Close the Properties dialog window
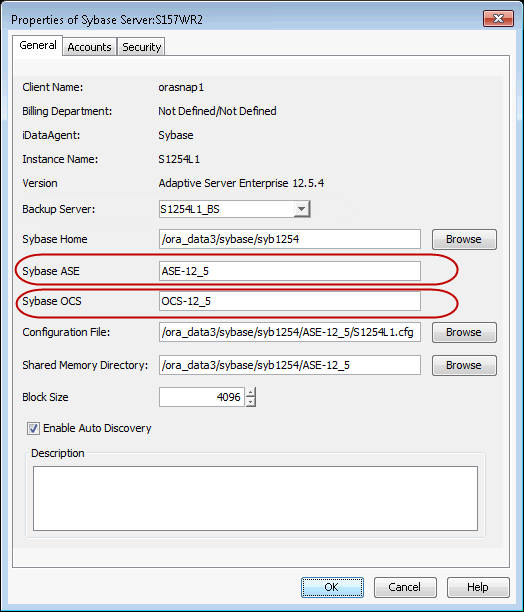Viewport: 524px width, 612px height. tap(498, 18)
